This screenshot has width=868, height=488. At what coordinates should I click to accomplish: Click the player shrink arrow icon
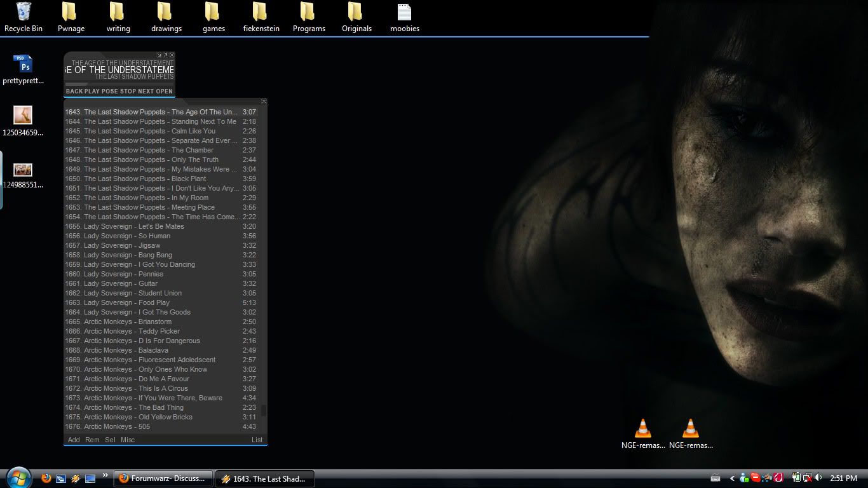click(x=159, y=55)
